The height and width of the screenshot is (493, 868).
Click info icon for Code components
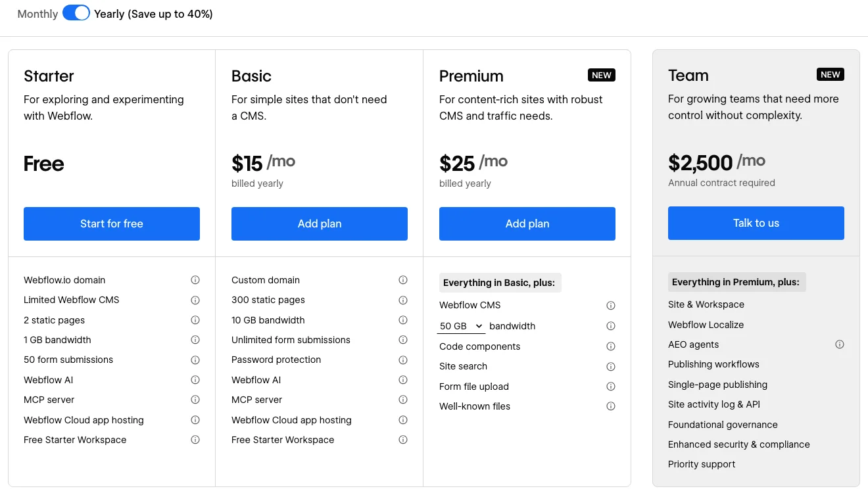coord(611,346)
